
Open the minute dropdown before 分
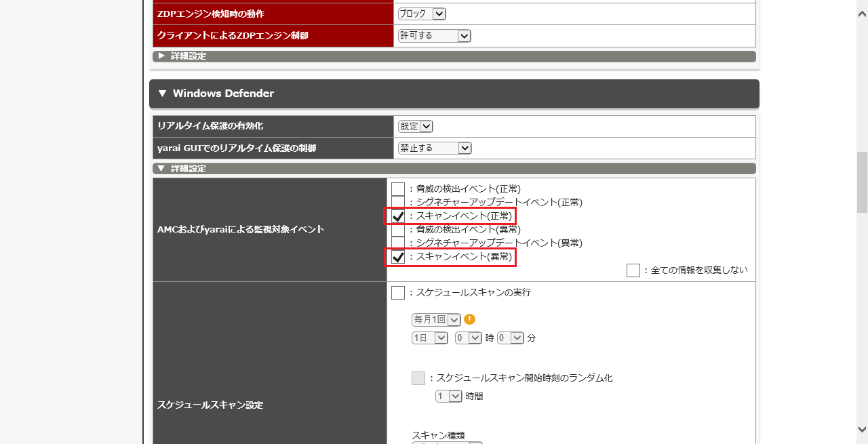tap(511, 338)
